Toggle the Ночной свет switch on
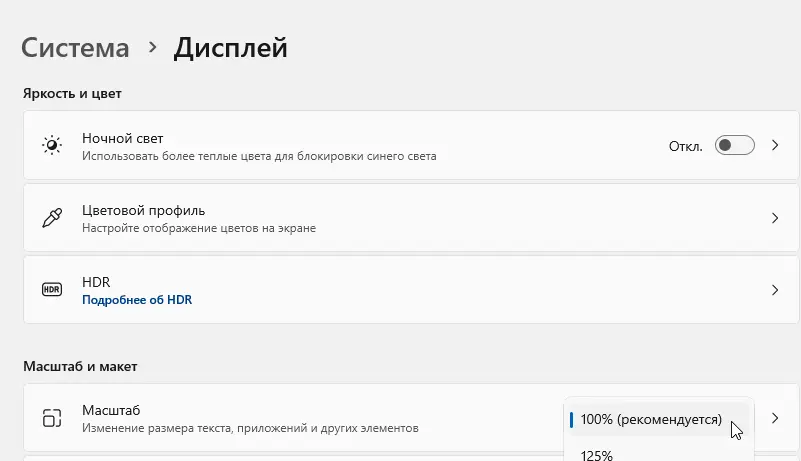The height and width of the screenshot is (461, 801). tap(735, 146)
